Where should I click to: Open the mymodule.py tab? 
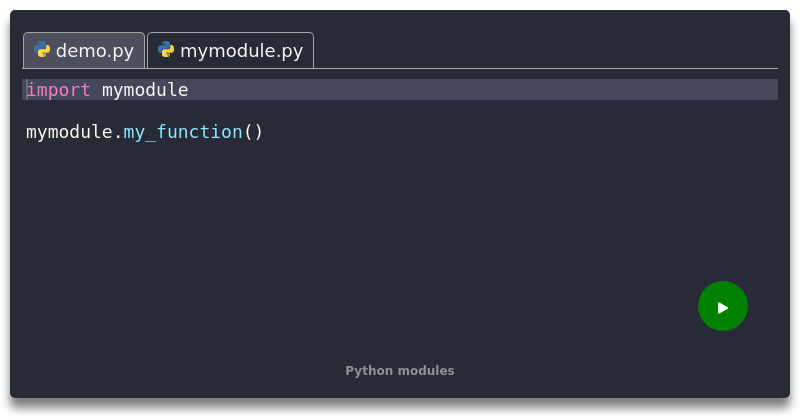tap(241, 50)
